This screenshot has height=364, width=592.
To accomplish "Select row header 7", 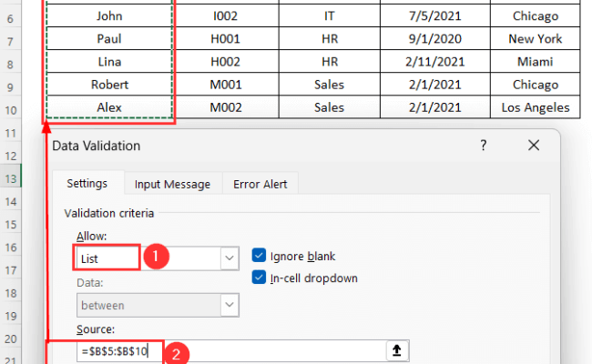I will click(11, 42).
